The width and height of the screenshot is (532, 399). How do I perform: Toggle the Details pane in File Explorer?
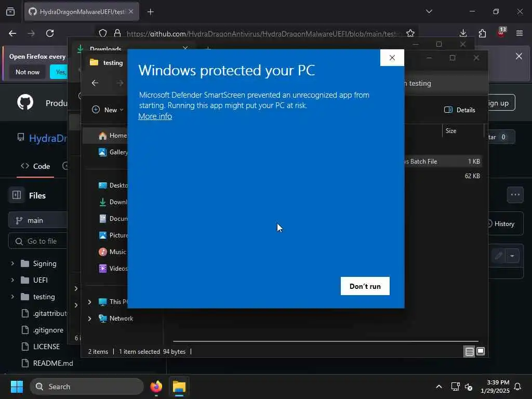460,110
